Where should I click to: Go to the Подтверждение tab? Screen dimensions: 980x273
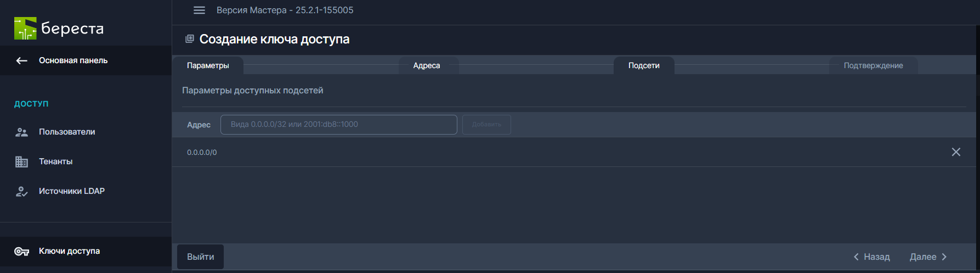(873, 65)
